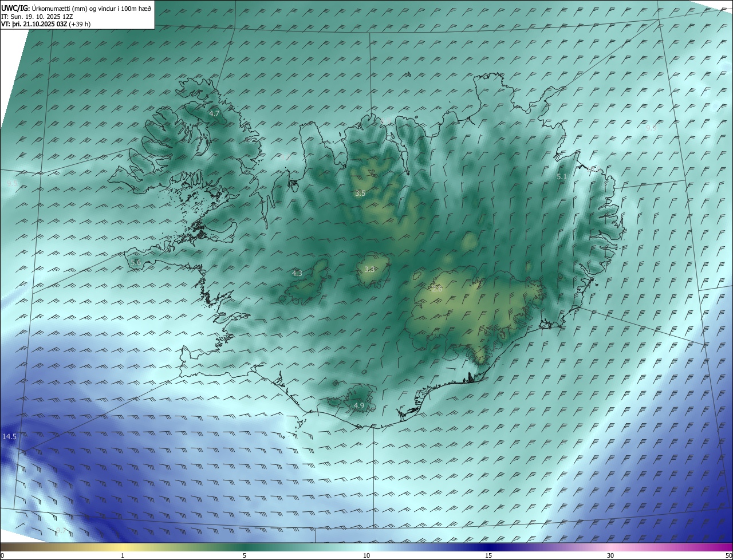Click the 3.3 value label on the map
This screenshot has width=733, height=560.
[369, 269]
